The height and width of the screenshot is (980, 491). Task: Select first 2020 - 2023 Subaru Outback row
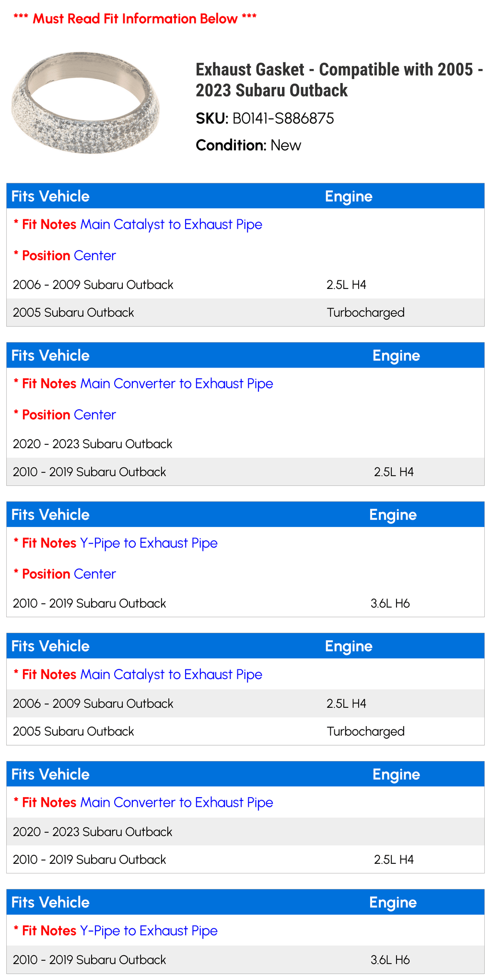coord(245,444)
